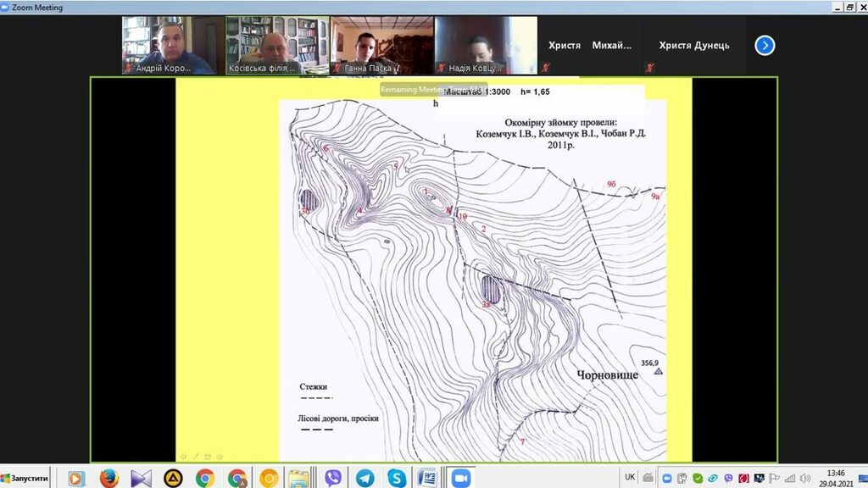868x488 pixels.
Task: Advance slide with presentation next arrow
Action: pyautogui.click(x=220, y=457)
